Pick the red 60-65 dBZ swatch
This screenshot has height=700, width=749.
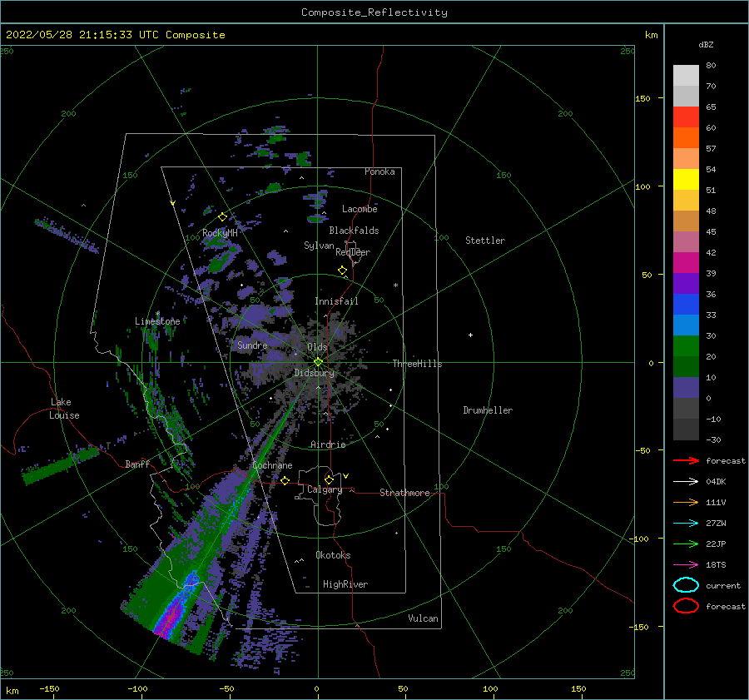(686, 117)
